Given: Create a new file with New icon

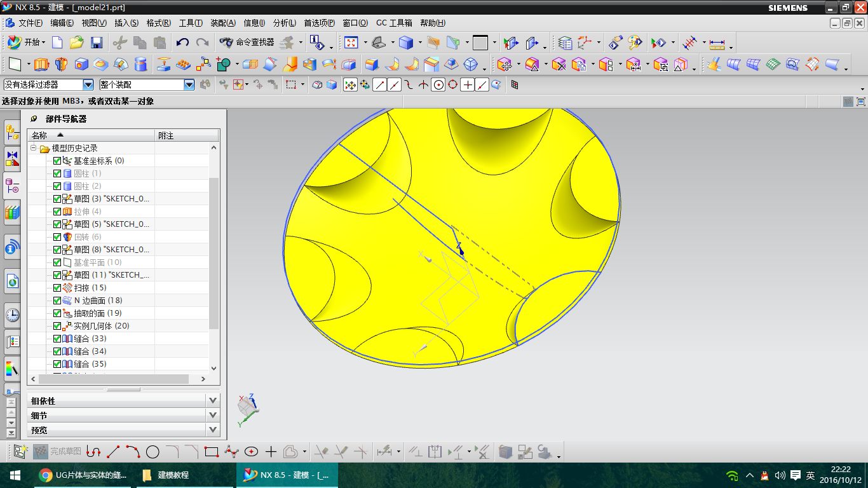Looking at the screenshot, I should pyautogui.click(x=57, y=43).
